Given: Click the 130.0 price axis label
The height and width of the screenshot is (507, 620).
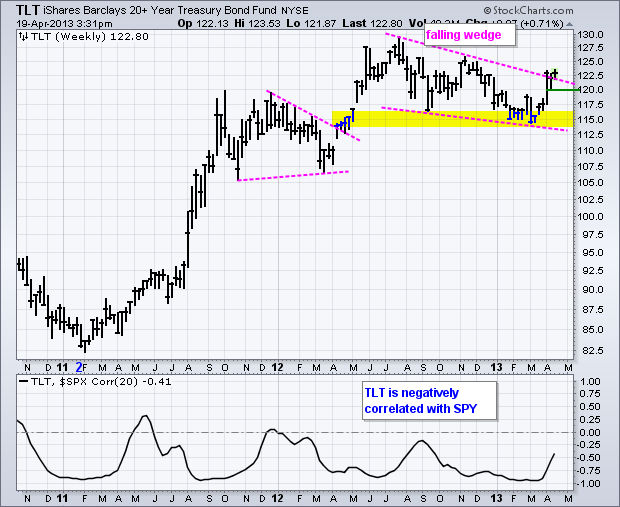Looking at the screenshot, I should point(590,35).
